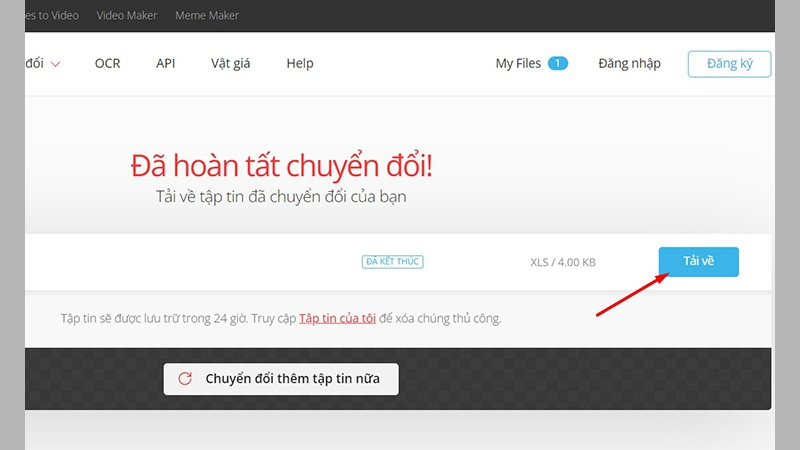The width and height of the screenshot is (800, 450).
Task: Click the refresh icon beside Chuyển đổi thêm
Action: [185, 379]
